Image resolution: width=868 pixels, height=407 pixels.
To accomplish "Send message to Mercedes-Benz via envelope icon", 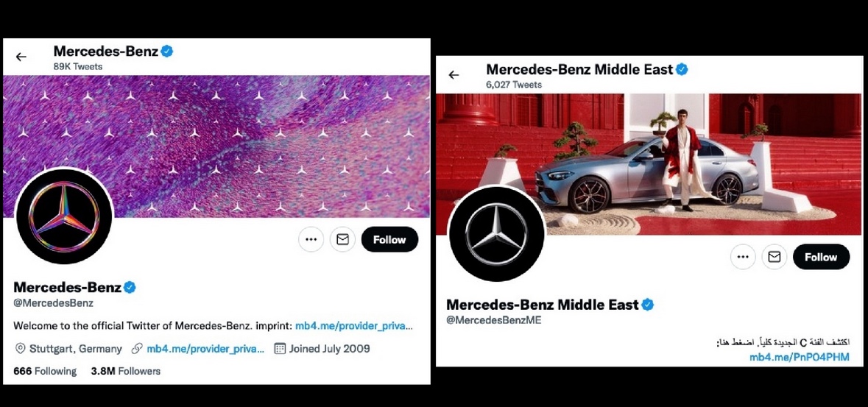I will (342, 240).
